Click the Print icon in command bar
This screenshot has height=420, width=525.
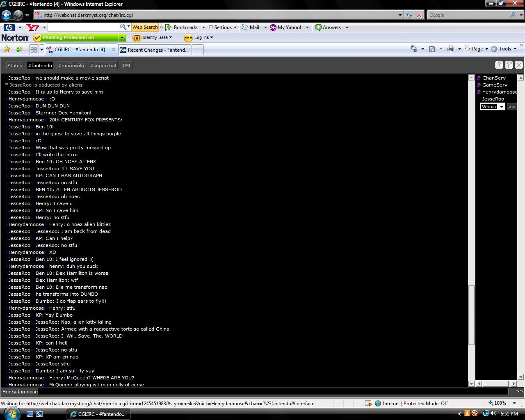(x=451, y=49)
